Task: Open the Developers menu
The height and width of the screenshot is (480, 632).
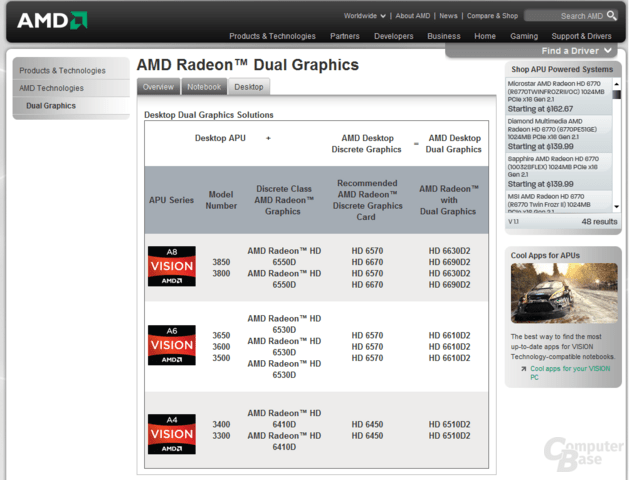Action: pos(394,36)
